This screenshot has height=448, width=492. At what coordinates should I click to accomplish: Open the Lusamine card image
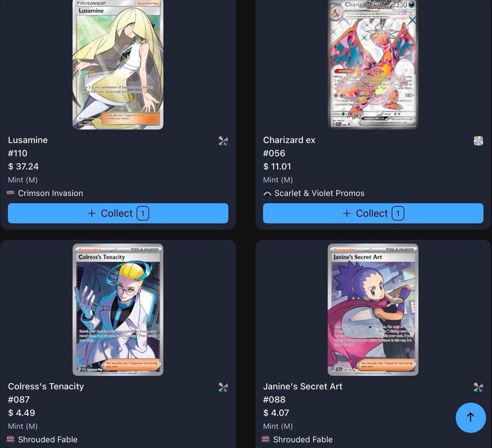118,65
